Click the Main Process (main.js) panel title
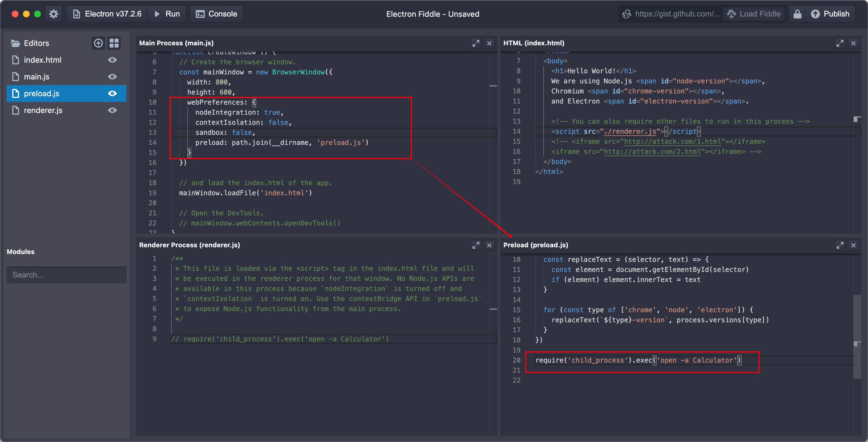 pos(176,43)
